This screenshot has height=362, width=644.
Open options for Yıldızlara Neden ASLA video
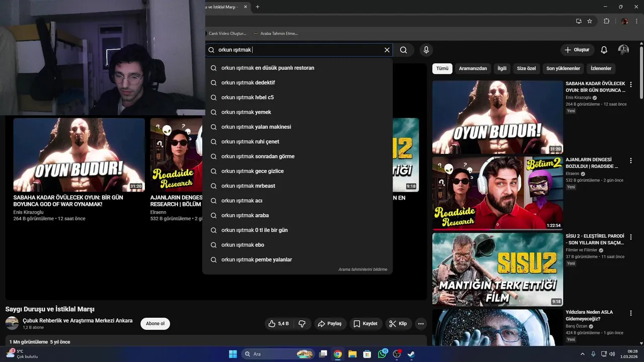(x=631, y=313)
